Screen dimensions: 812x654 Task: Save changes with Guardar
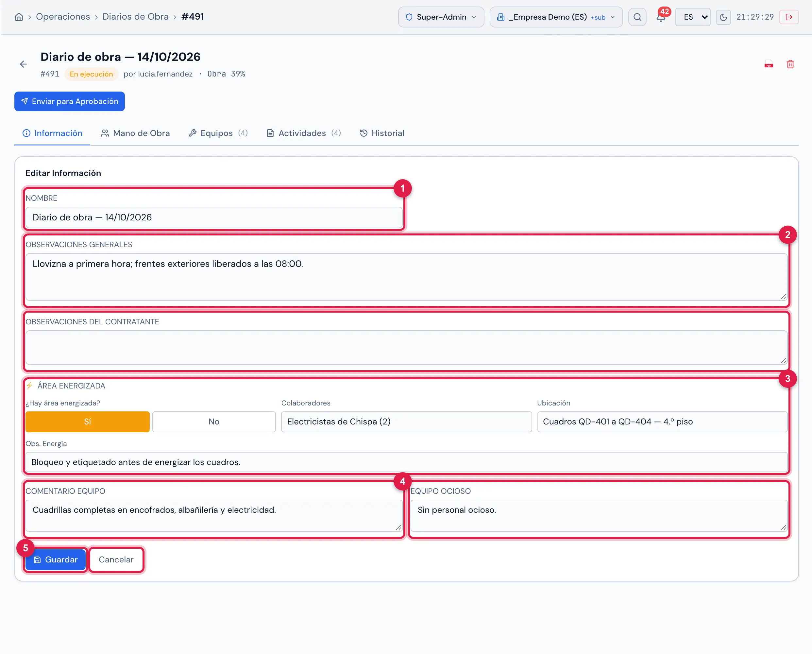click(x=56, y=559)
